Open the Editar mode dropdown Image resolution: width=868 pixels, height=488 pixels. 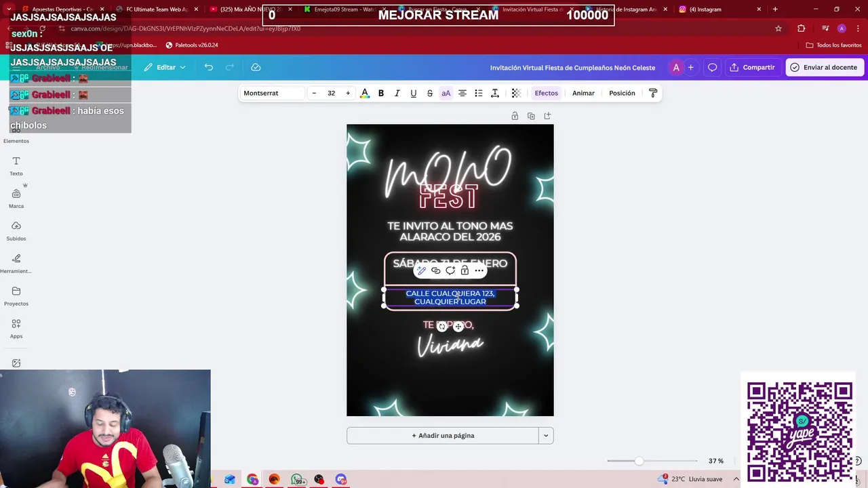(x=165, y=67)
